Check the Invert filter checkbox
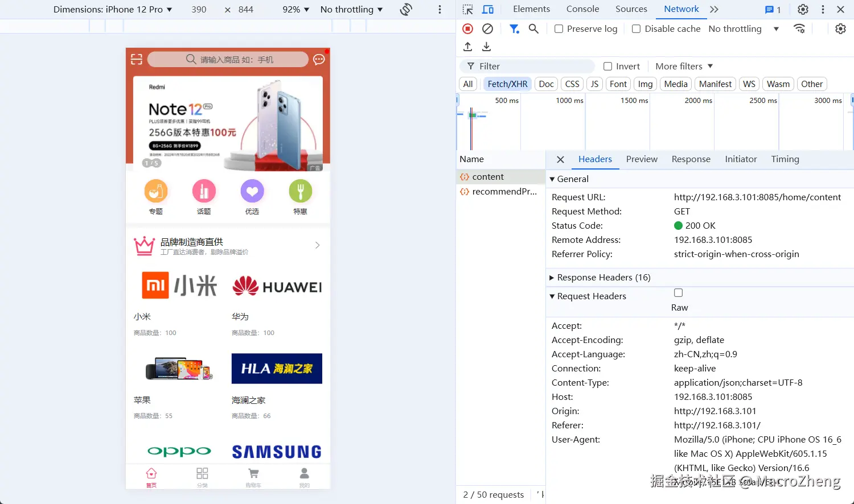 (x=608, y=67)
